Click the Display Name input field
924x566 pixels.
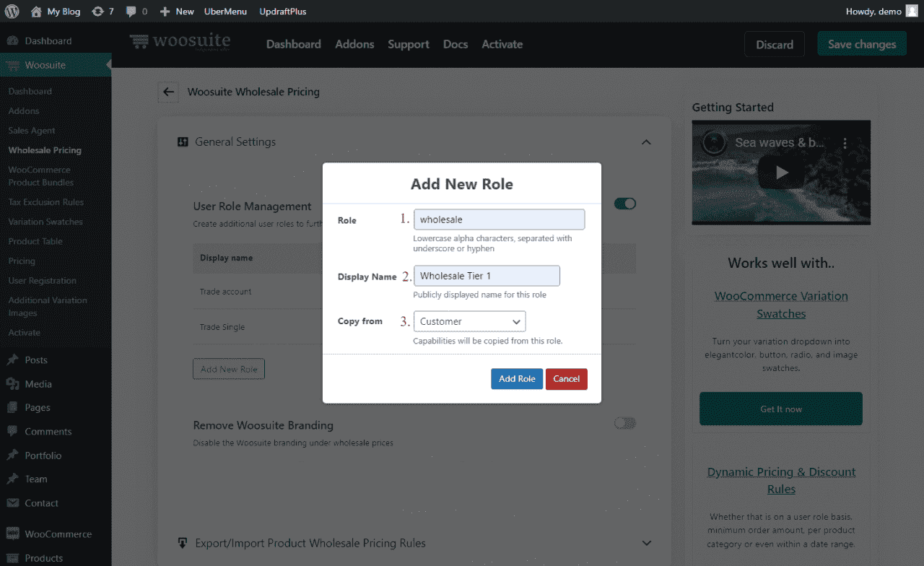click(487, 276)
